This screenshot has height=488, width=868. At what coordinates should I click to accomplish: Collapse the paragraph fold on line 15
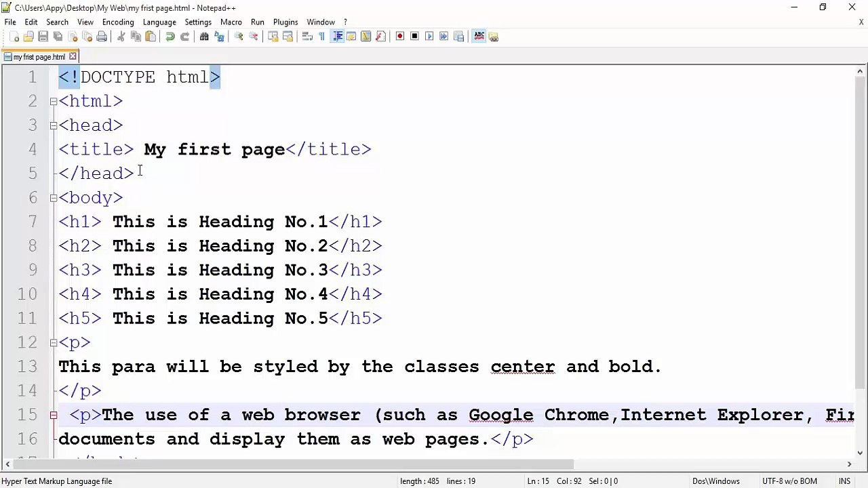(53, 415)
